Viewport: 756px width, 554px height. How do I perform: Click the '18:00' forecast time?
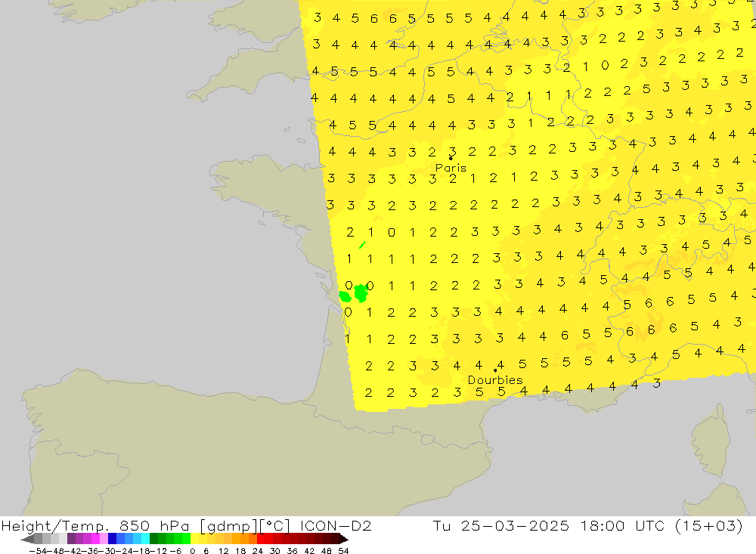tap(603, 525)
